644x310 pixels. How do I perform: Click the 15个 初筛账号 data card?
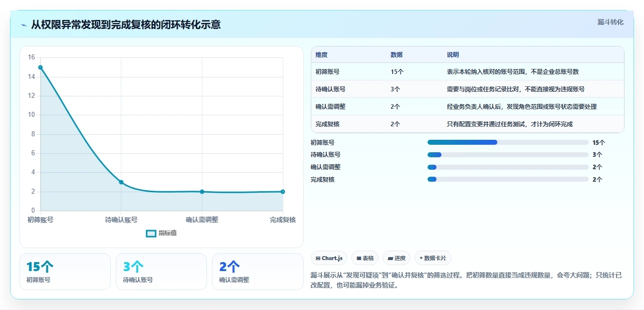(65, 272)
